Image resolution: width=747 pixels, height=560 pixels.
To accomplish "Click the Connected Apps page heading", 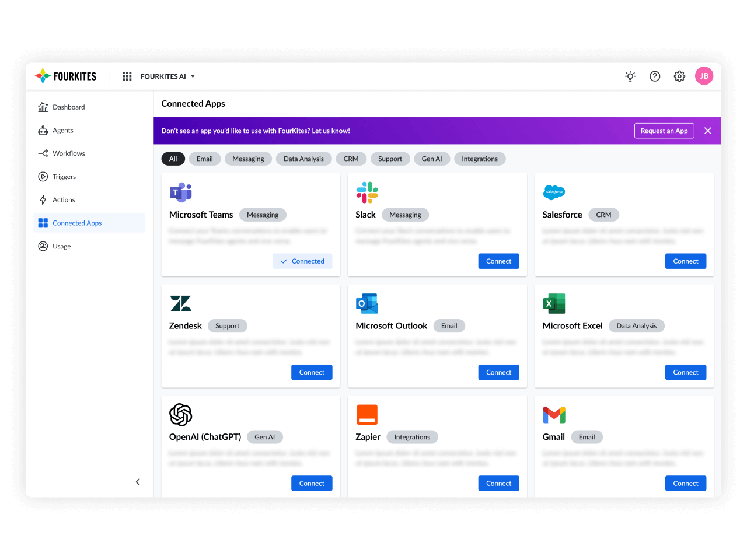I will [193, 104].
